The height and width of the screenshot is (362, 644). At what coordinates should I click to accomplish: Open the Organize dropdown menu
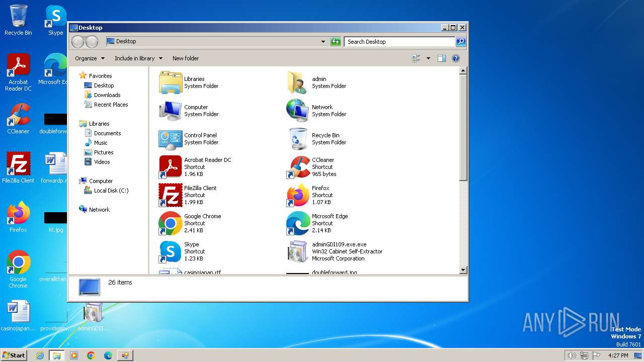pyautogui.click(x=90, y=58)
